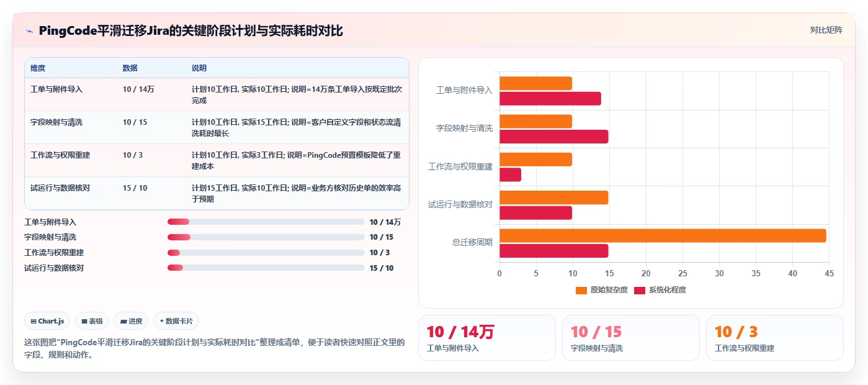Select the 试运行与数据核对 table row name
The image size is (868, 385).
(x=60, y=188)
